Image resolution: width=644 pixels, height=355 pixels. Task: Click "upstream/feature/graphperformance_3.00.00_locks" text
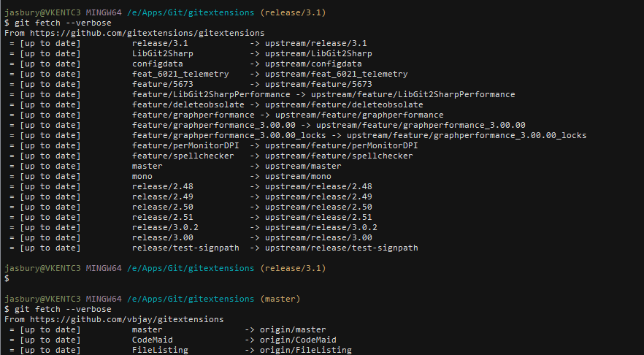click(467, 136)
